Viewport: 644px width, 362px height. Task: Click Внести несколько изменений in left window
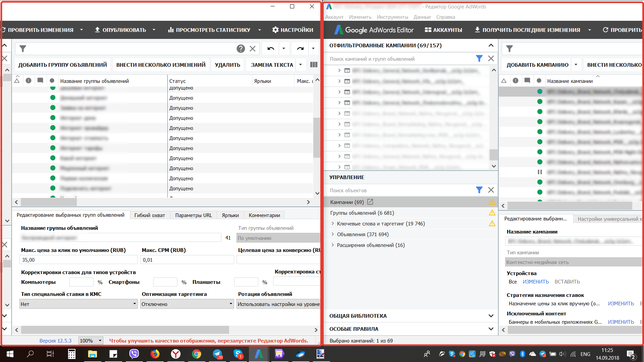[x=161, y=64]
